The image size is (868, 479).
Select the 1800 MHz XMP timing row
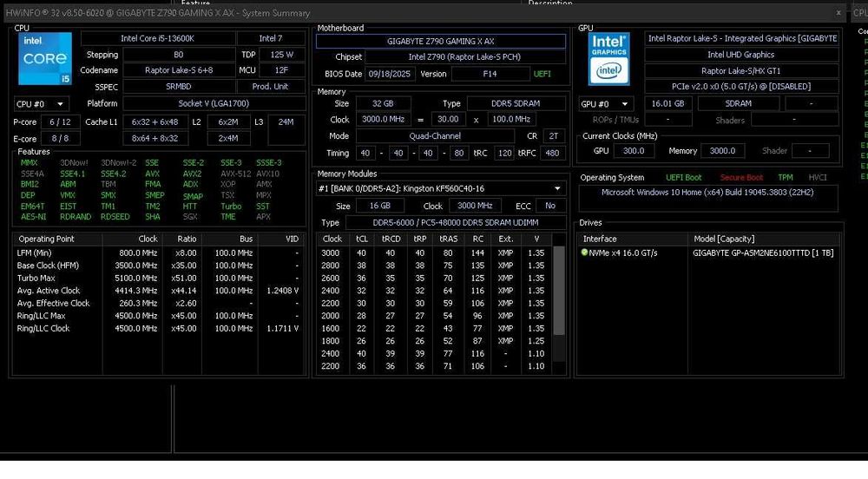pyautogui.click(x=435, y=341)
